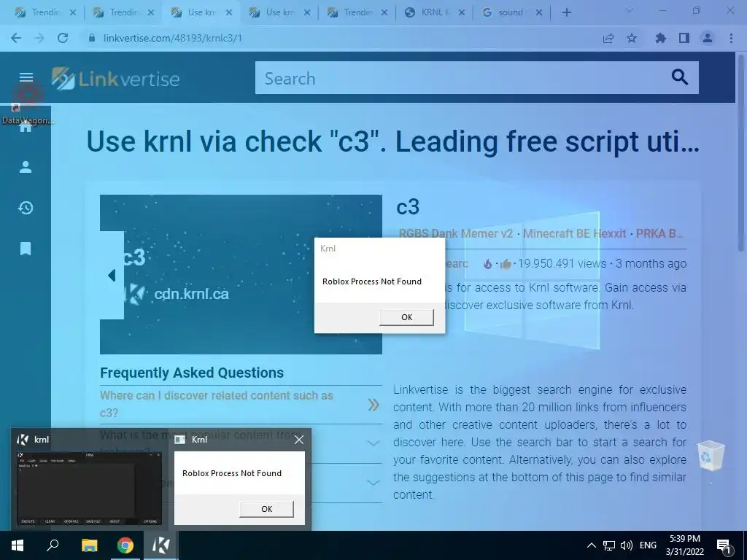Reload the Linkvertise page
The width and height of the screenshot is (747, 560).
63,38
